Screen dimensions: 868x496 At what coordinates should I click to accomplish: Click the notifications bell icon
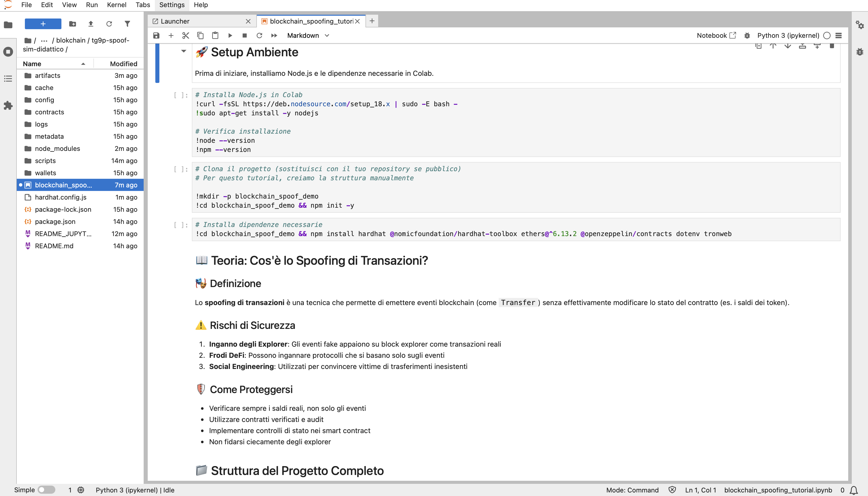(x=854, y=490)
